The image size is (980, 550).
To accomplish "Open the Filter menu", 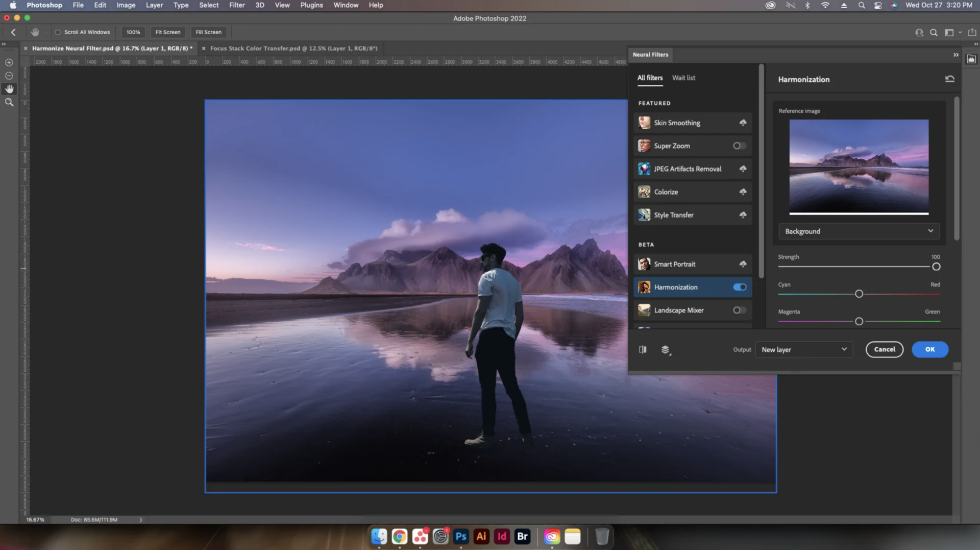I will tap(237, 5).
